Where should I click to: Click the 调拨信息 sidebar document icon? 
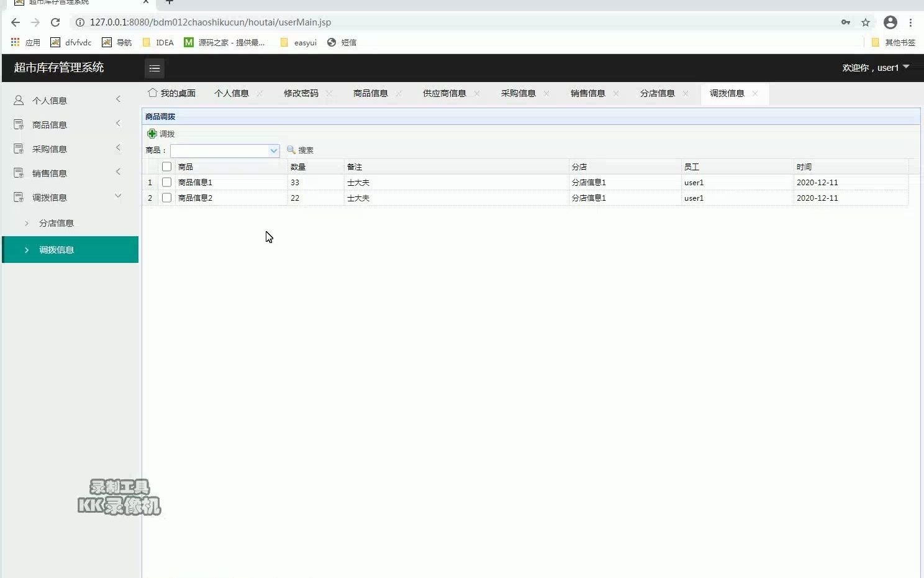click(x=19, y=197)
